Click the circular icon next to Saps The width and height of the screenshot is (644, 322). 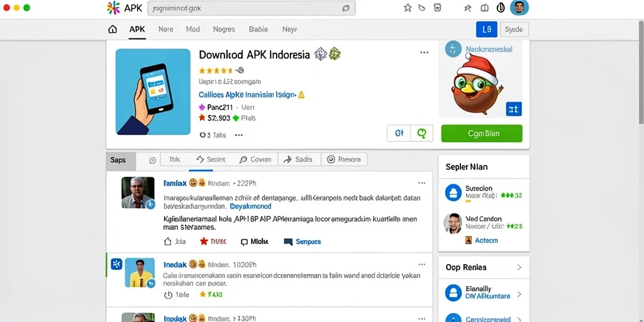152,160
